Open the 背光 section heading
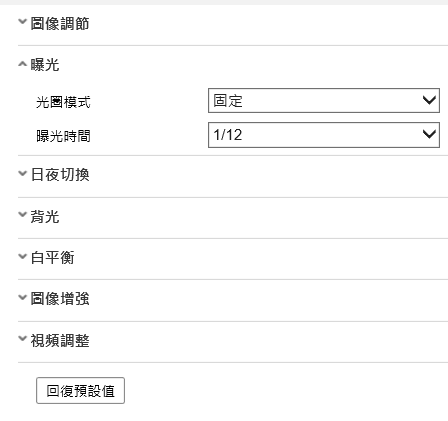 tap(45, 216)
